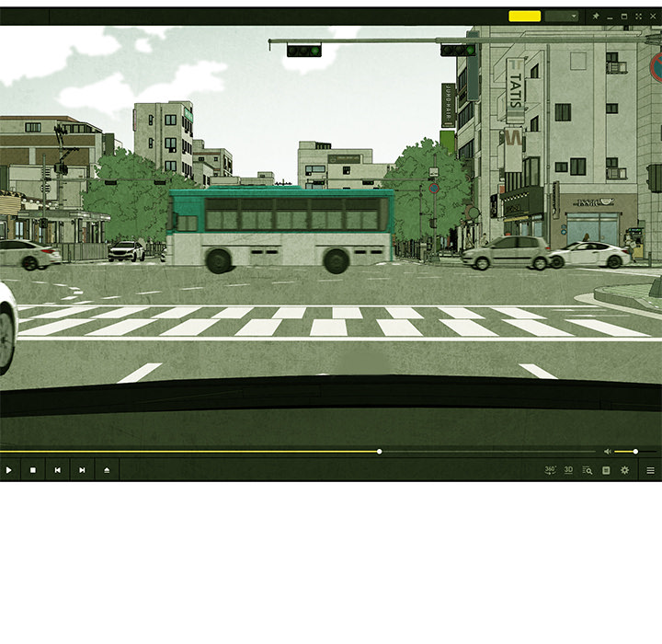Open the title bar dropdown box
Image resolution: width=662 pixels, height=644 pixels.
562,16
